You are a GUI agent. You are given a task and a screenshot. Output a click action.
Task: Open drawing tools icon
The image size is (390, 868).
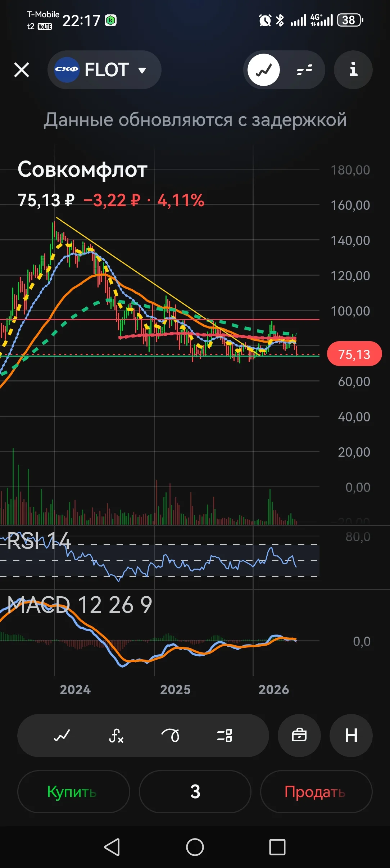coord(170,735)
